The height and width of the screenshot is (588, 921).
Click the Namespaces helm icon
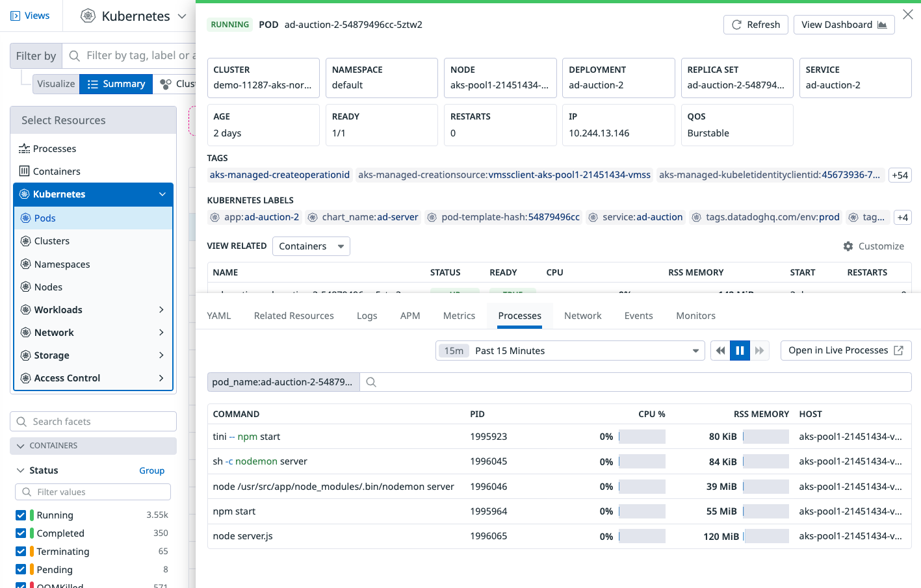click(26, 264)
